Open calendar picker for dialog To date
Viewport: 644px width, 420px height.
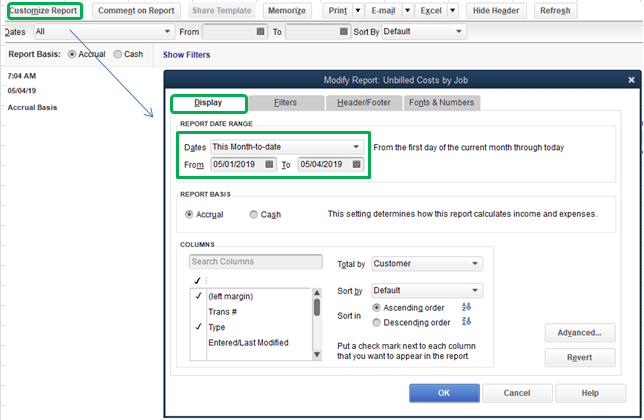[356, 164]
